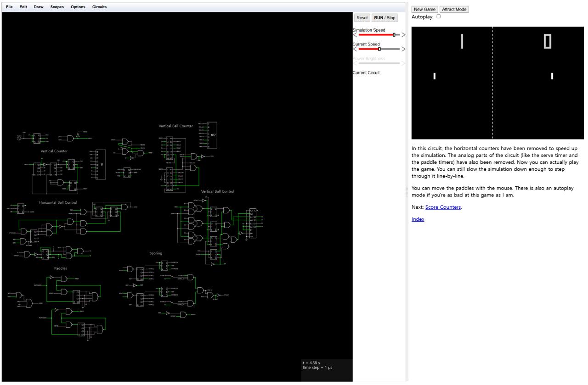Open the Circuits menu
The height and width of the screenshot is (385, 588).
[100, 7]
